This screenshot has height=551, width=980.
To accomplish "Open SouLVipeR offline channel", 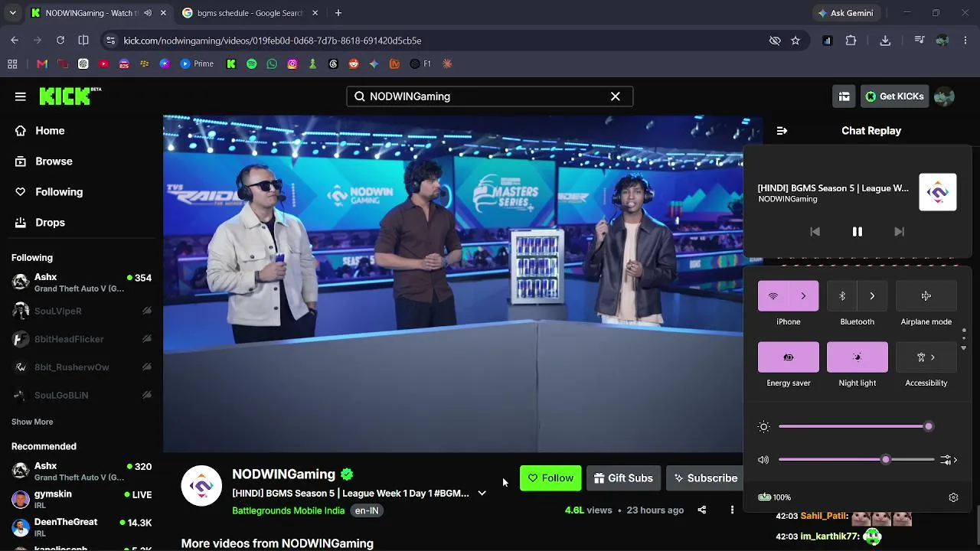I will 81,311.
